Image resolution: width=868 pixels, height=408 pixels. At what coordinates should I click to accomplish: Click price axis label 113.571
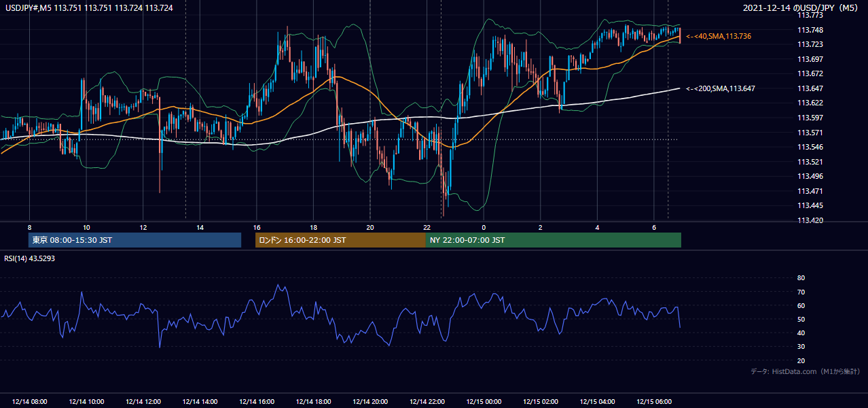[810, 133]
